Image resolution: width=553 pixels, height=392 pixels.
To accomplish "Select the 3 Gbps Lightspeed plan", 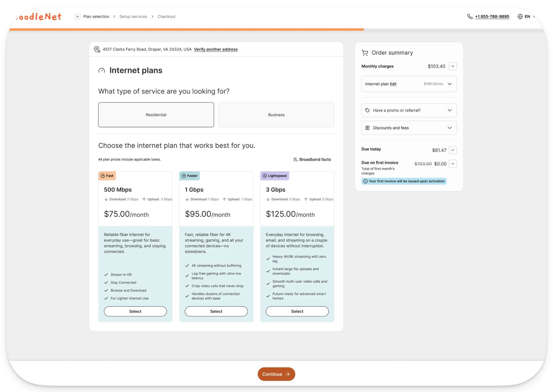I will pos(297,311).
